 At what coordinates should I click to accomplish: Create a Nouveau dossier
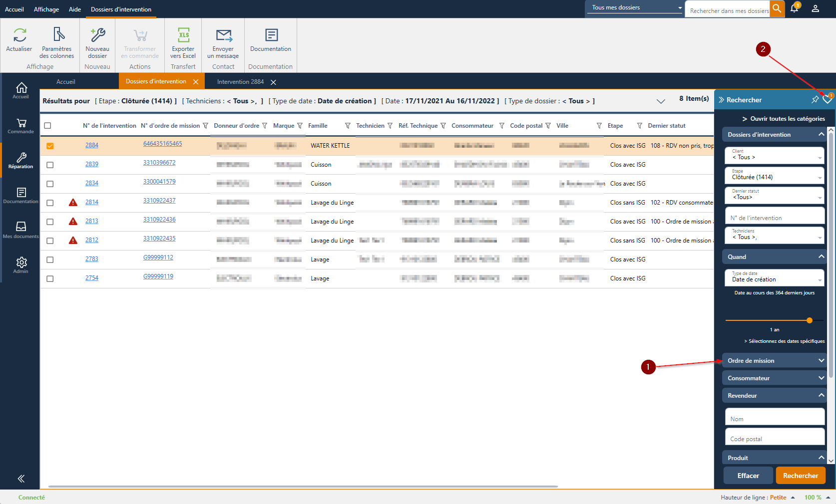[97, 35]
